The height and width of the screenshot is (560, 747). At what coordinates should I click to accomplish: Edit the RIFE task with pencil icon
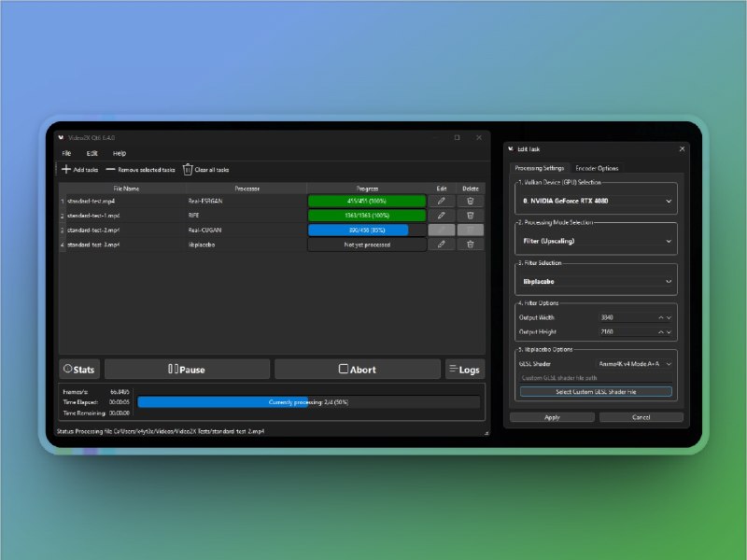pyautogui.click(x=441, y=216)
